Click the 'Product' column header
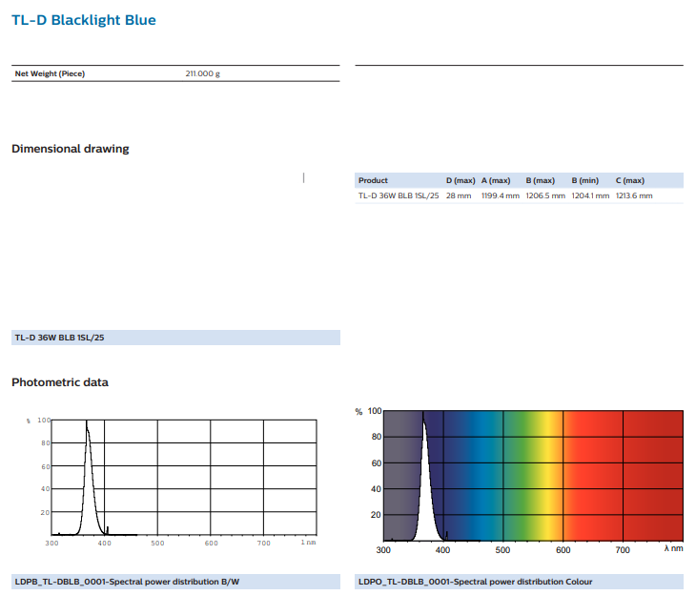 pos(373,180)
